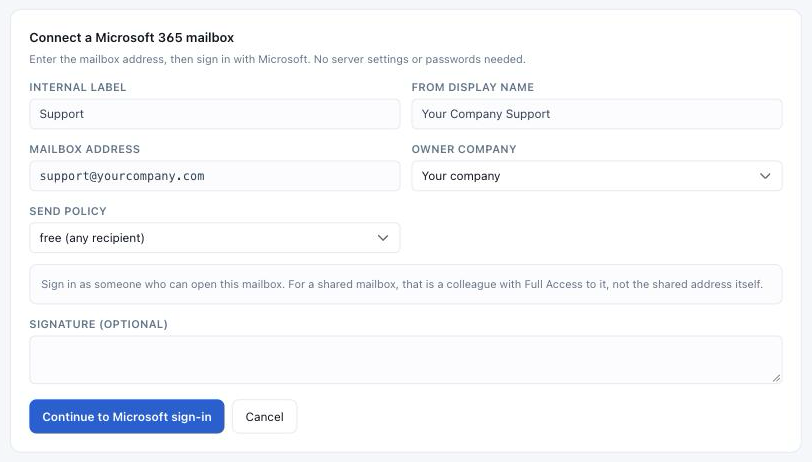
Task: Open the Owner Company dropdown
Action: (597, 176)
